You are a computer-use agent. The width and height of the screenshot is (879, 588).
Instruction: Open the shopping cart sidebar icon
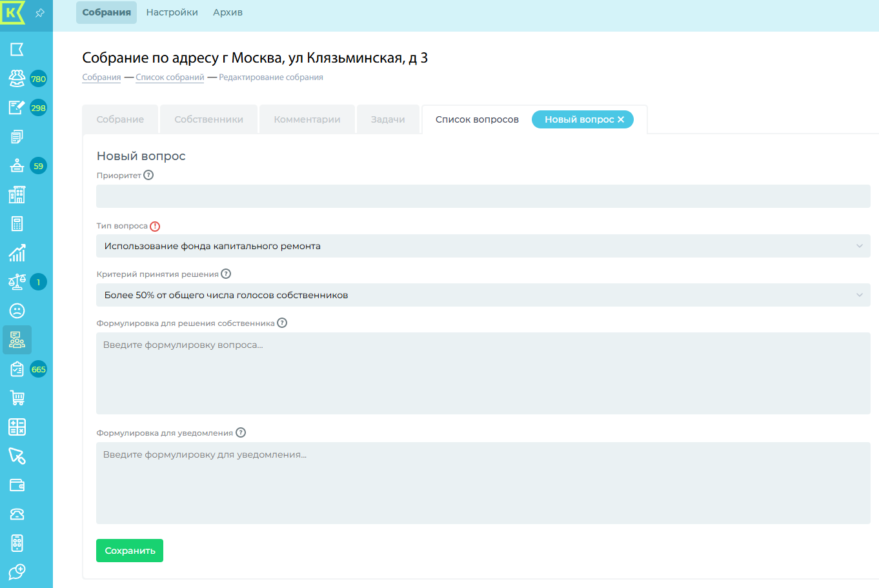tap(17, 398)
